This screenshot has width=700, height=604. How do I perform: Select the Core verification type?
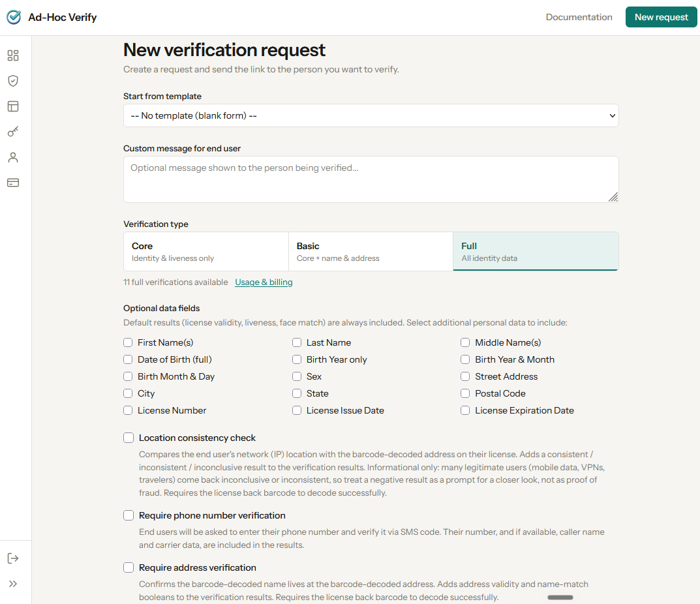(206, 251)
